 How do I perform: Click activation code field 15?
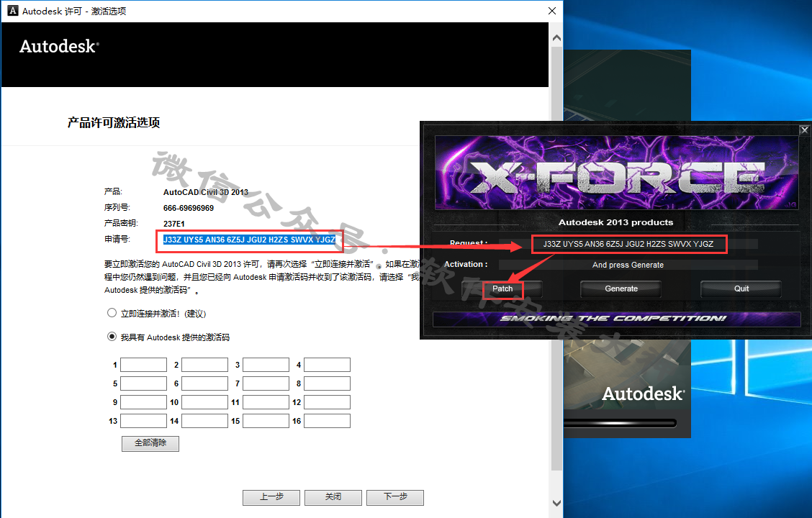(x=266, y=421)
